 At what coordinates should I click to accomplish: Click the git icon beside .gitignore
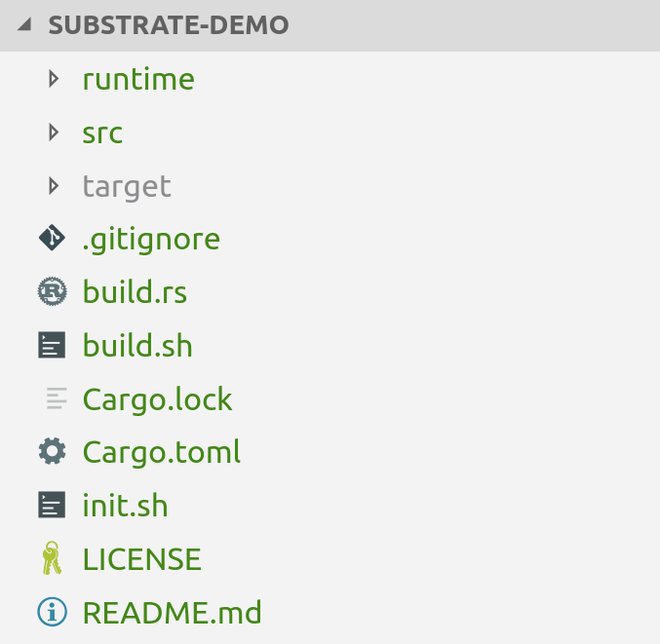[52, 239]
